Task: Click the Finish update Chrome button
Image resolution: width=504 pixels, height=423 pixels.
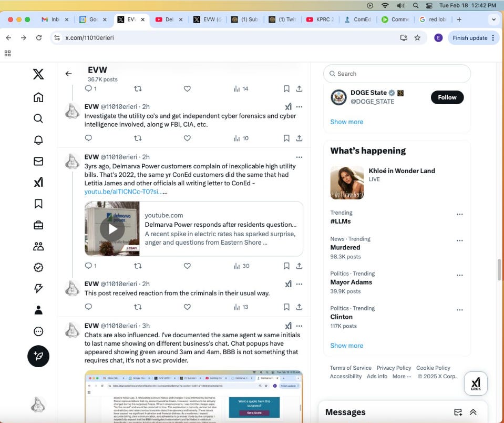Action: 473,38
